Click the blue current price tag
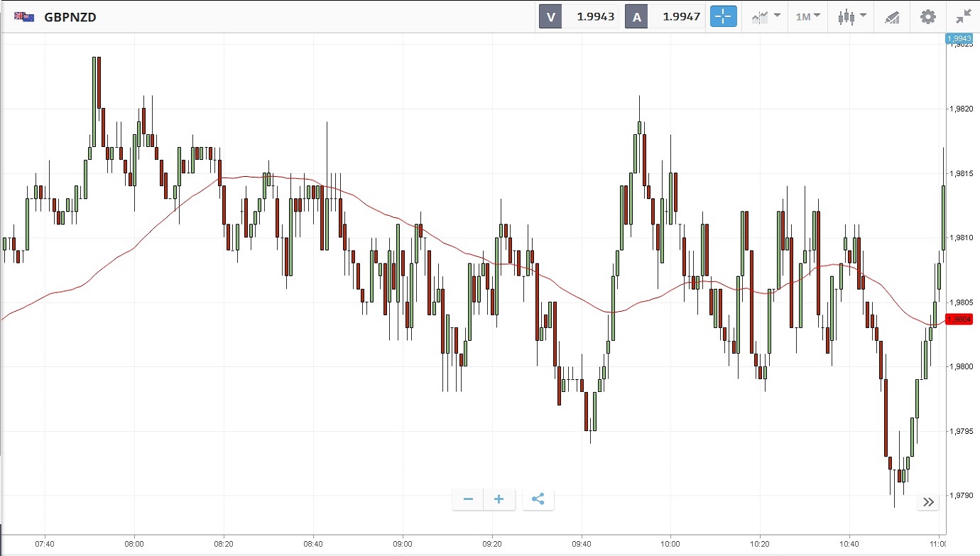 [x=959, y=38]
